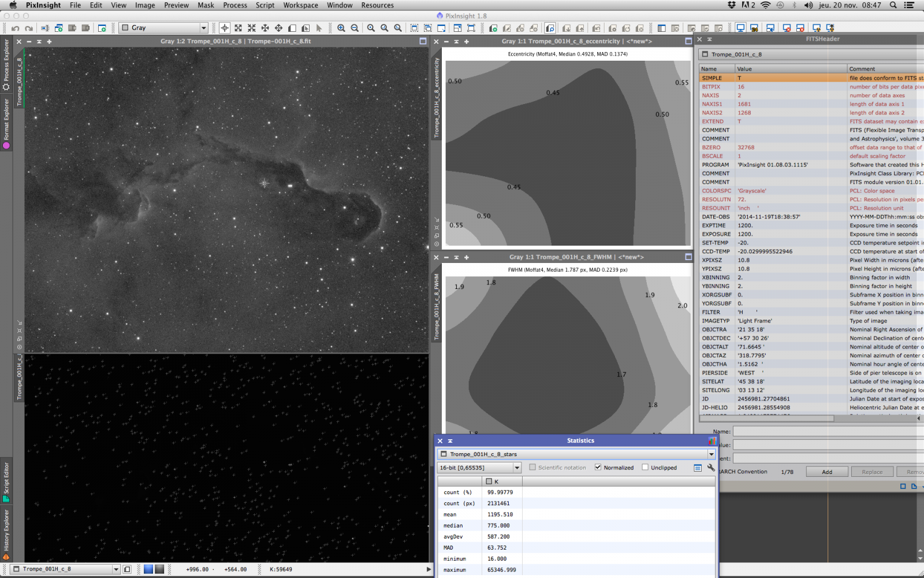
Task: Click the Undo arrow in the toolbar
Action: click(16, 28)
